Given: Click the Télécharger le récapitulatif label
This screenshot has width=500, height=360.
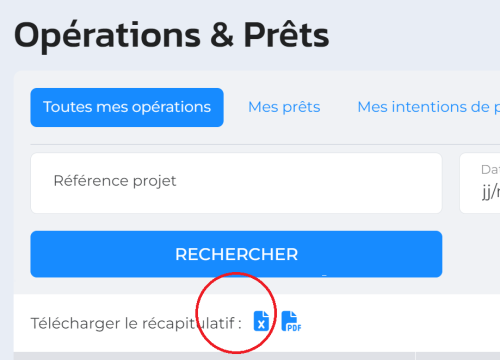Looking at the screenshot, I should point(136,323).
